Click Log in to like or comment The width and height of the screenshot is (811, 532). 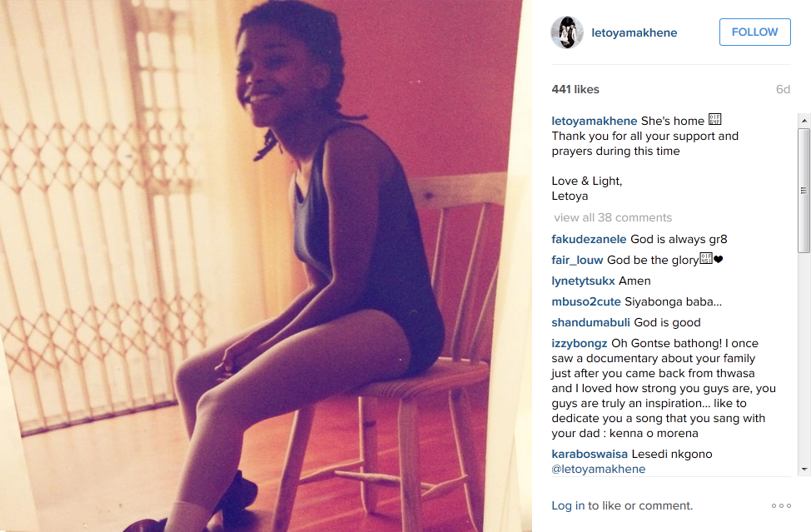coord(568,505)
